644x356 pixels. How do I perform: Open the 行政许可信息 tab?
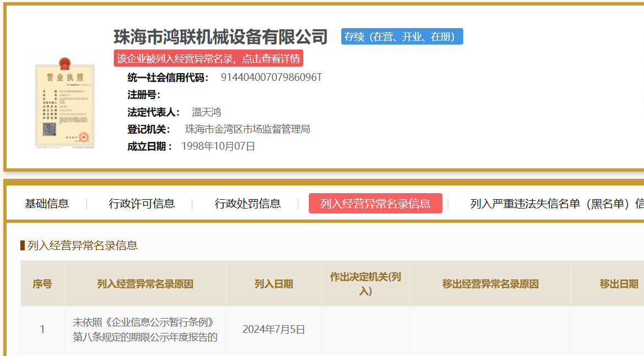142,204
